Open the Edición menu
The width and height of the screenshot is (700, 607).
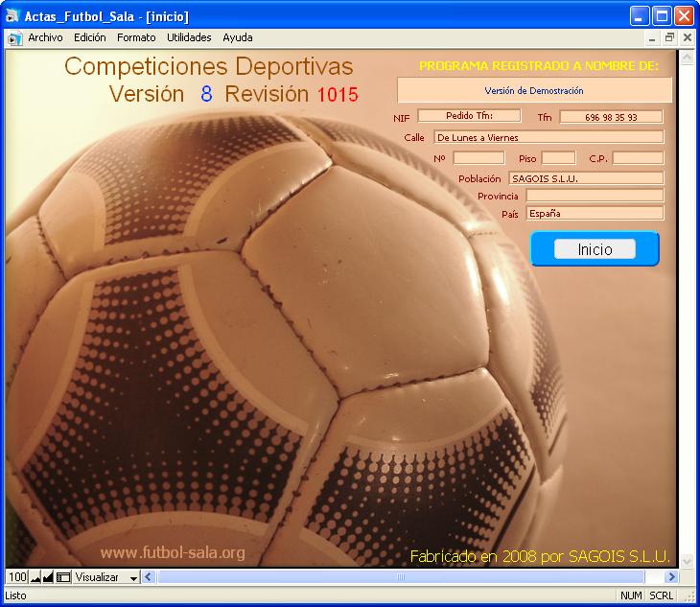click(x=90, y=37)
